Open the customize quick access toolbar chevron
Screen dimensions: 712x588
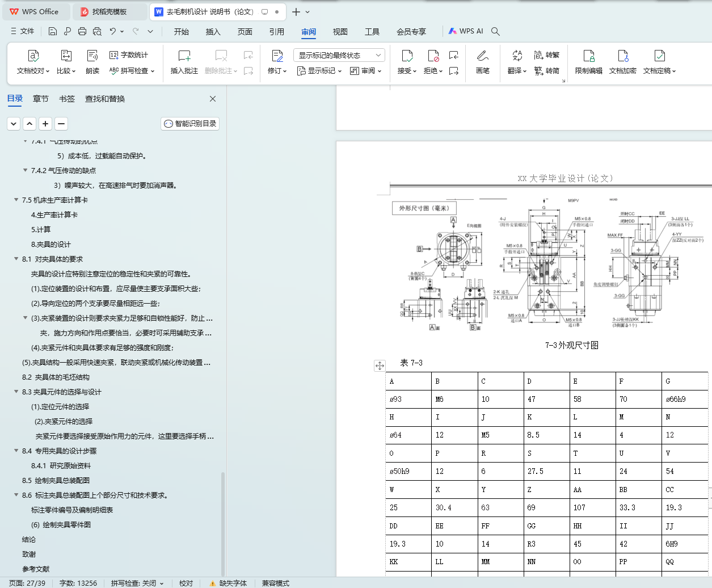click(x=150, y=32)
